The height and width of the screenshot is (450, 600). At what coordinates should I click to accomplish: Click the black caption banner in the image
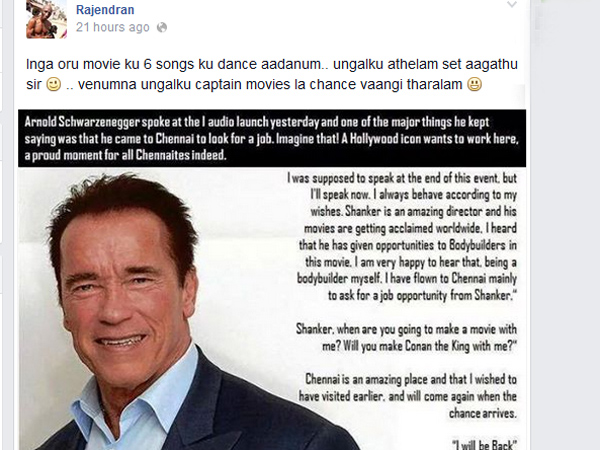point(272,138)
